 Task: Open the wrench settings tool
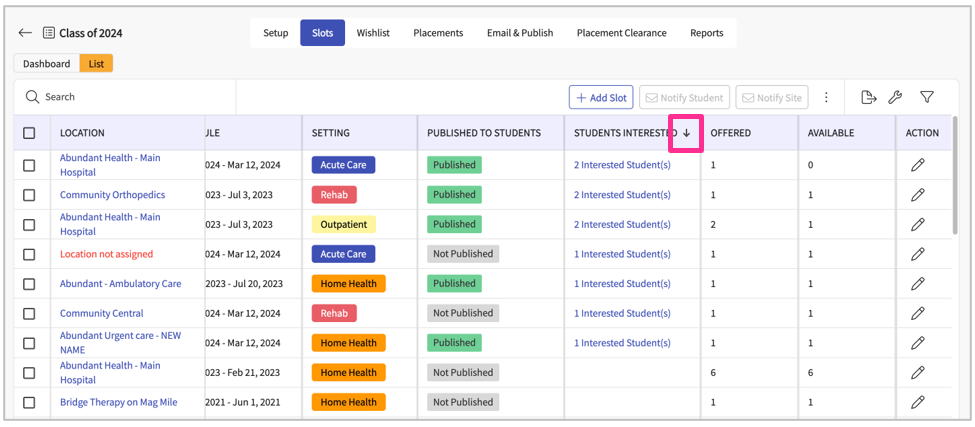[896, 97]
